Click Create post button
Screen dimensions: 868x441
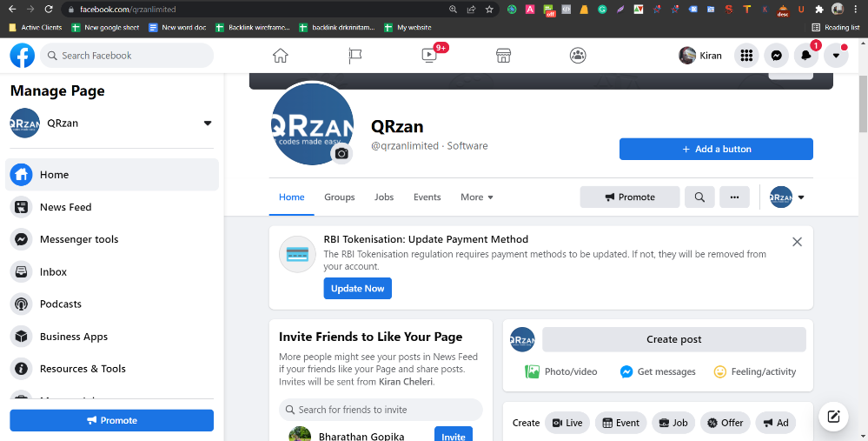[673, 339]
